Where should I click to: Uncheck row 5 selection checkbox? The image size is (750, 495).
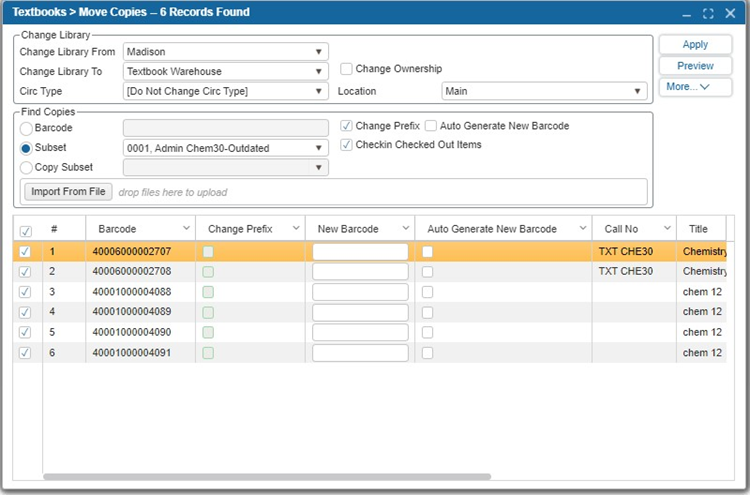click(x=25, y=332)
